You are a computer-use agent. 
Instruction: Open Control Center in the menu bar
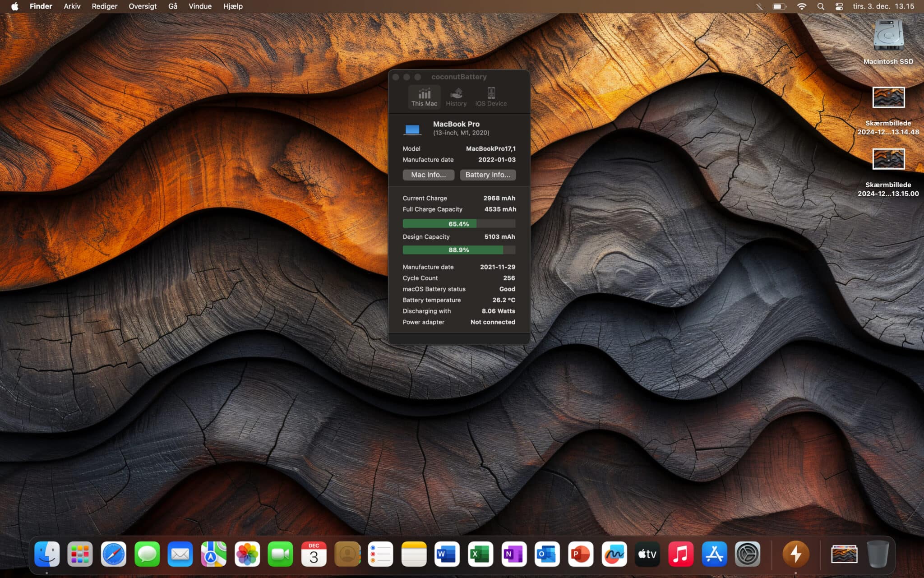pyautogui.click(x=839, y=6)
